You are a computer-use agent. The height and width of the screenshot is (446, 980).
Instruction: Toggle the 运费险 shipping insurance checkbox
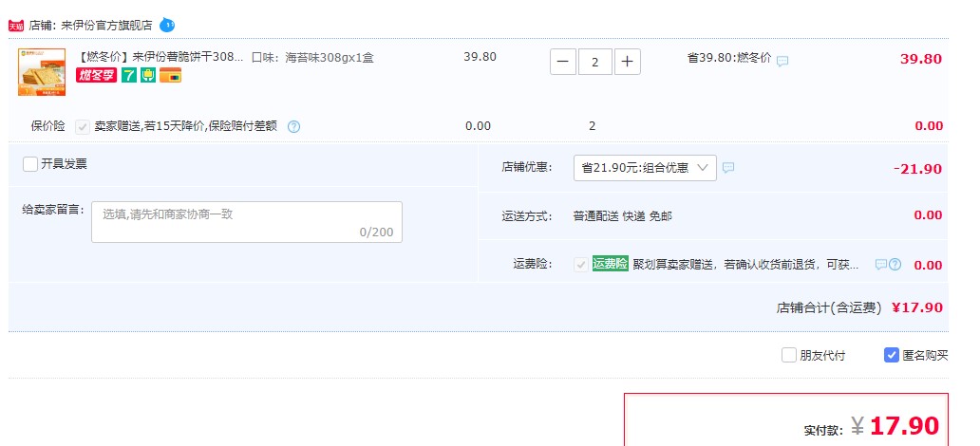[x=581, y=264]
